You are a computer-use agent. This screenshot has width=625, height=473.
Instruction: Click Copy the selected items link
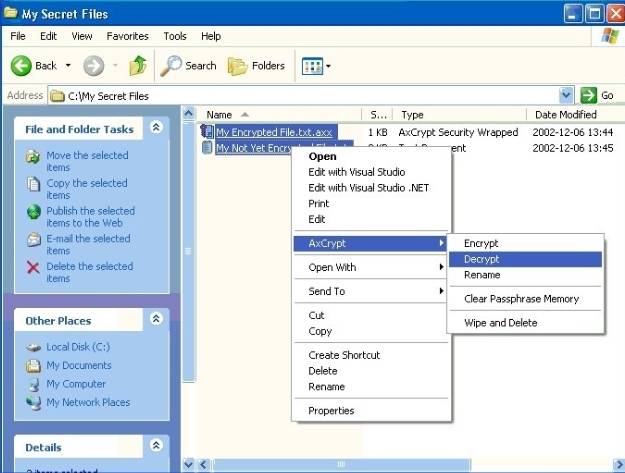tap(87, 189)
